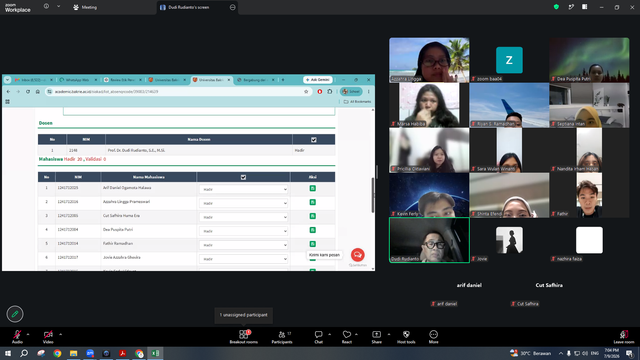Viewport: 640px width, 360px height.
Task: Select Marsa Habiba's video tile
Action: [429, 105]
